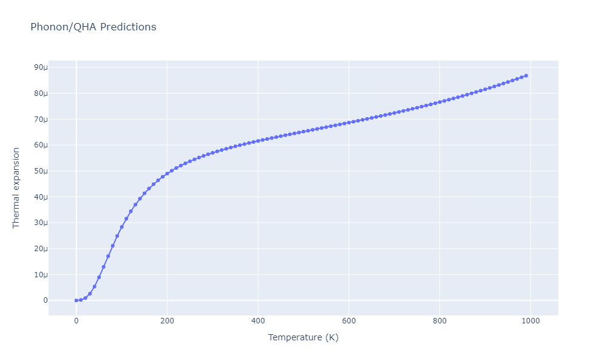Click the Temperature (K) x-axis title
The image size is (607, 364).
[303, 337]
